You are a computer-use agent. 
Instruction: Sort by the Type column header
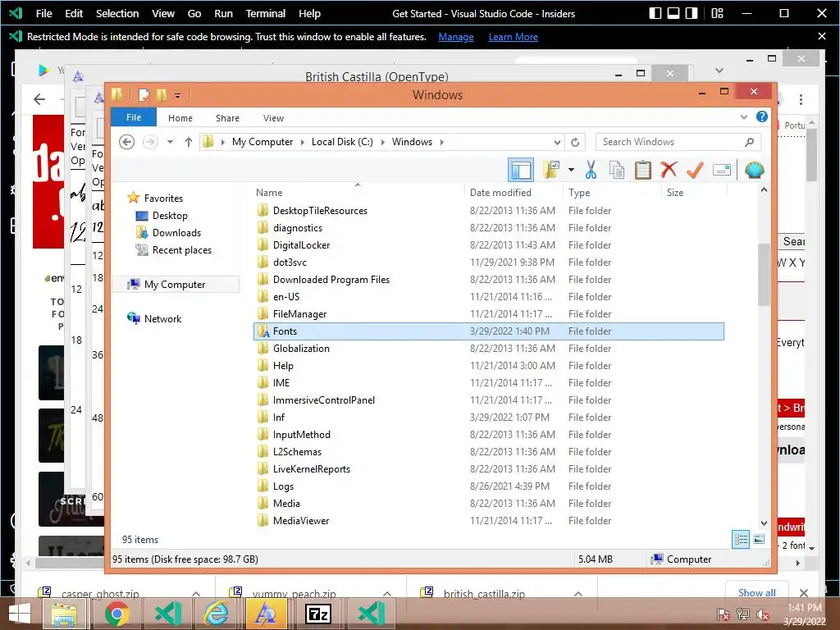(579, 192)
